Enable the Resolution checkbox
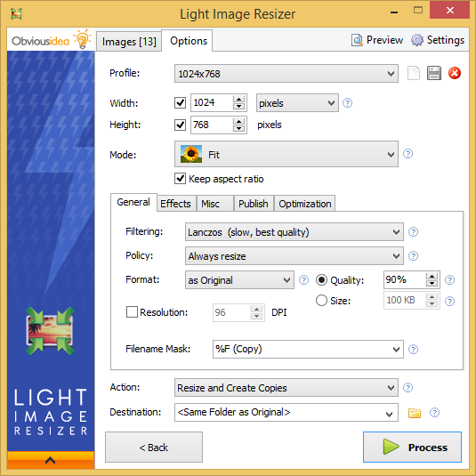Screen dimensions: 476x476 (x=132, y=311)
